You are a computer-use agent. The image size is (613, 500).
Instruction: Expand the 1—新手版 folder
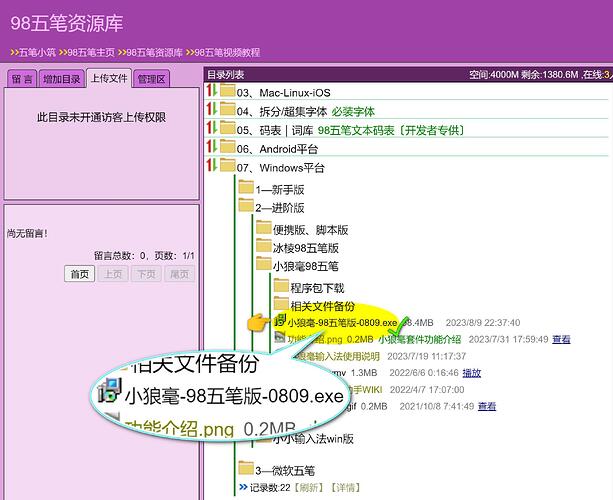pos(246,188)
